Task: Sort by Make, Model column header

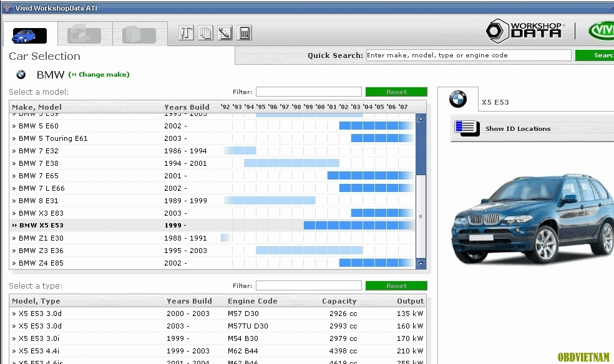Action: 37,107
